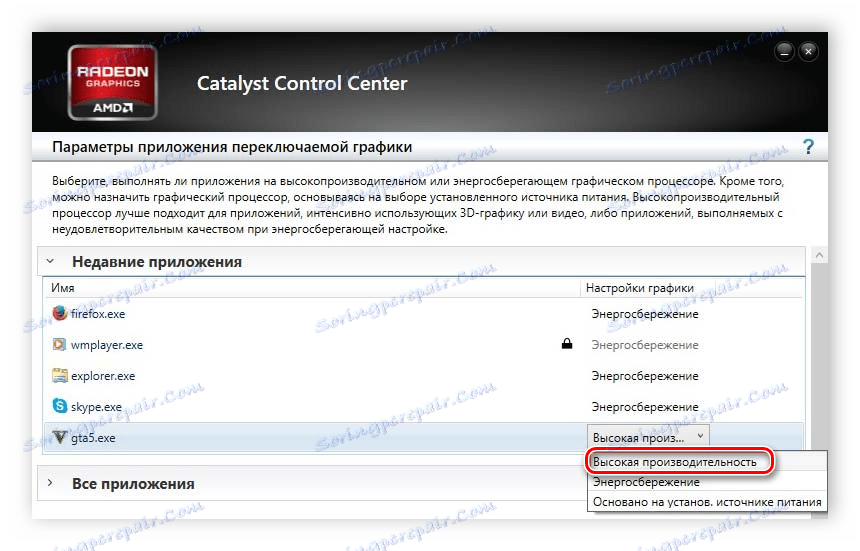Click the scrollbar up arrow

[819, 255]
